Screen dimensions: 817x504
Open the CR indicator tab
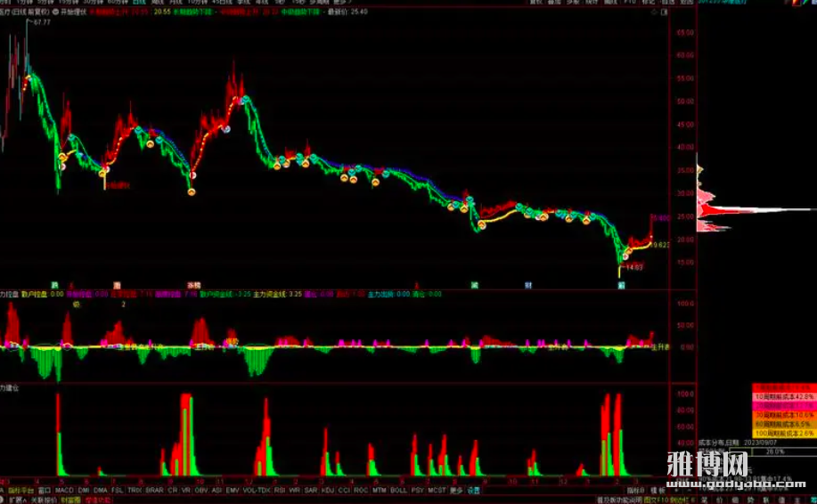tap(173, 490)
